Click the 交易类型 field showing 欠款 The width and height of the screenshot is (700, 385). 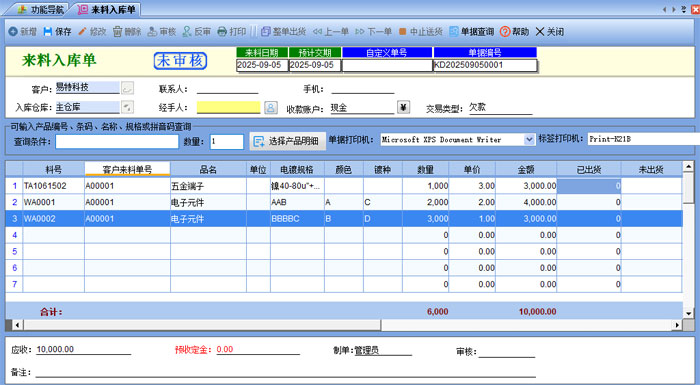500,107
